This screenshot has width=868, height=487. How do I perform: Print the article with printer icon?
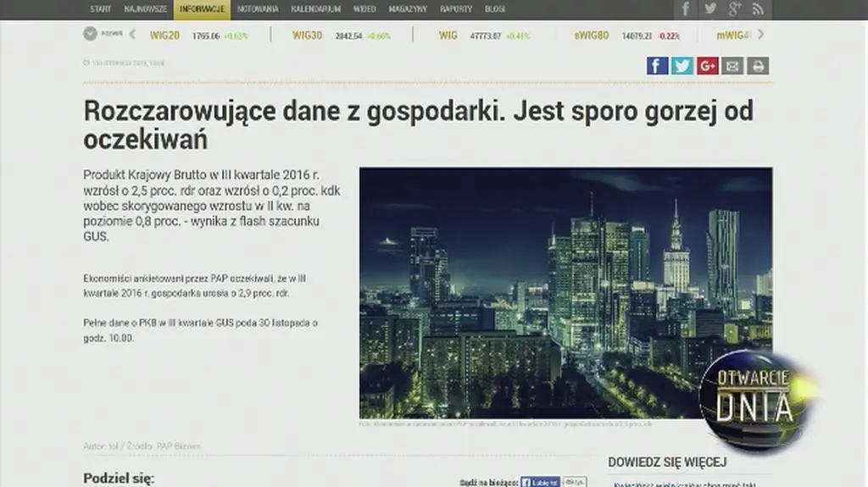pyautogui.click(x=758, y=66)
